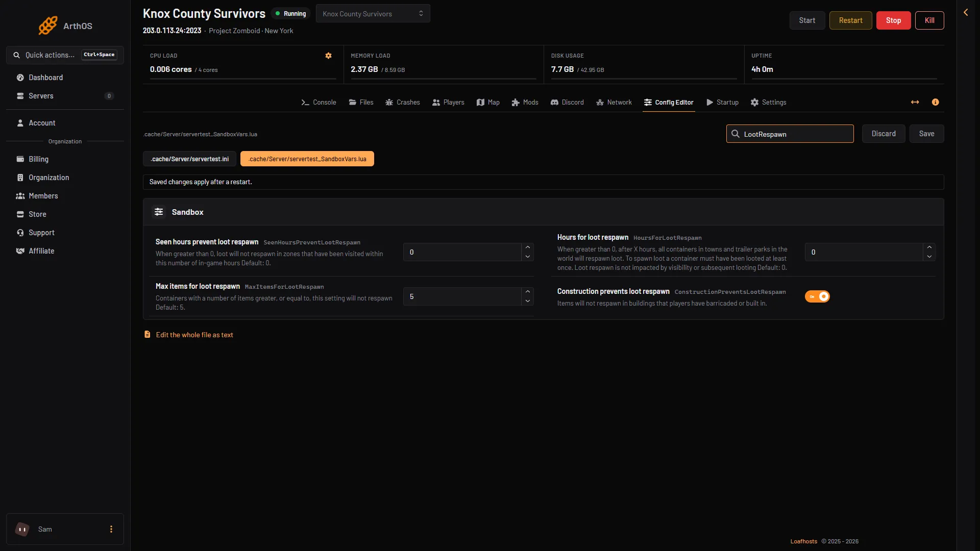Viewport: 980px width, 551px height.
Task: Open Affiliate sidebar entry
Action: [65, 251]
